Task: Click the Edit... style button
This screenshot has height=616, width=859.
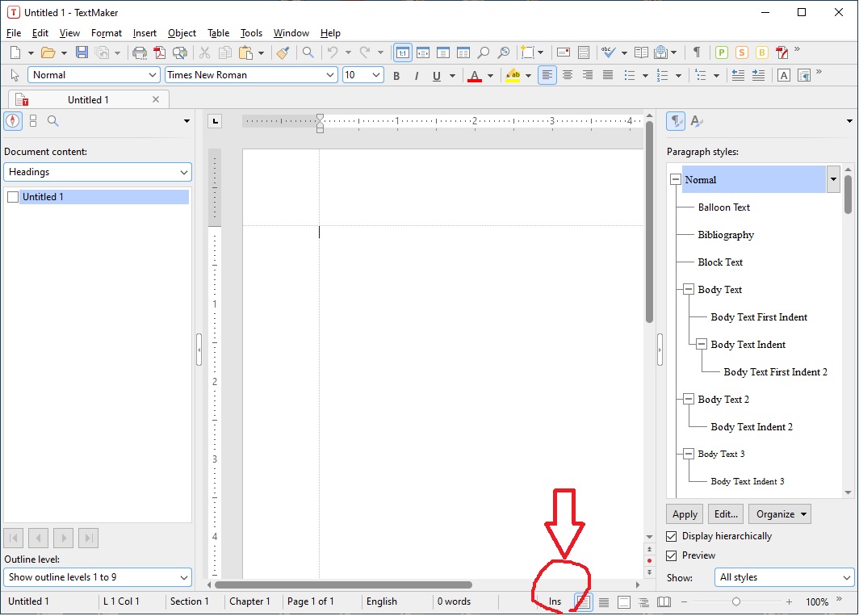Action: [x=725, y=514]
